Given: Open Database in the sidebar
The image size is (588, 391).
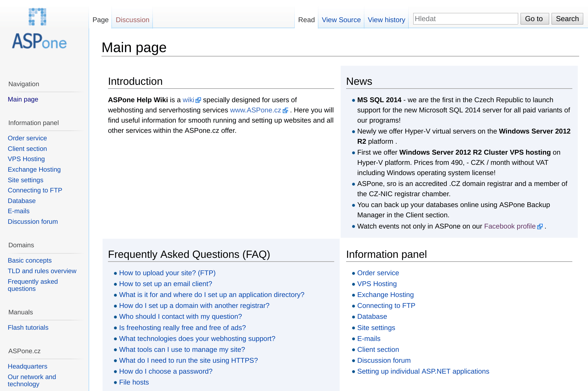Looking at the screenshot, I should coord(21,201).
